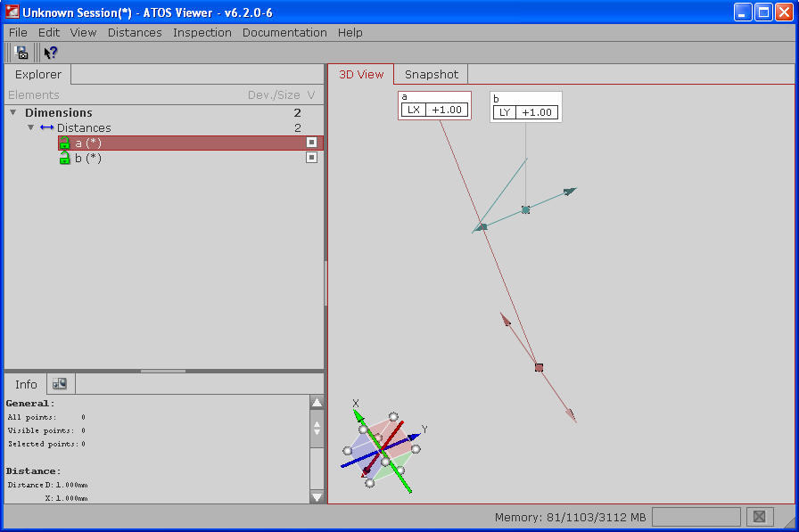The width and height of the screenshot is (799, 532).
Task: Open the Distances menu
Action: pyautogui.click(x=135, y=33)
